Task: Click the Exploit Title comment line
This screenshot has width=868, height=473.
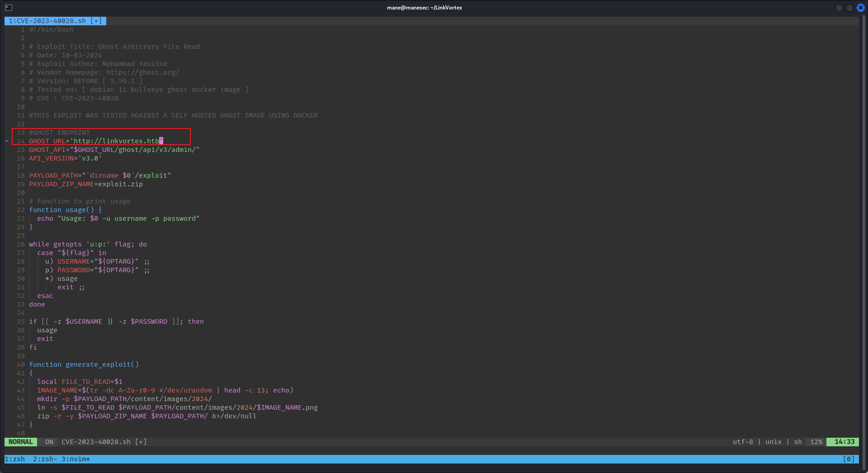Action: [x=114, y=47]
